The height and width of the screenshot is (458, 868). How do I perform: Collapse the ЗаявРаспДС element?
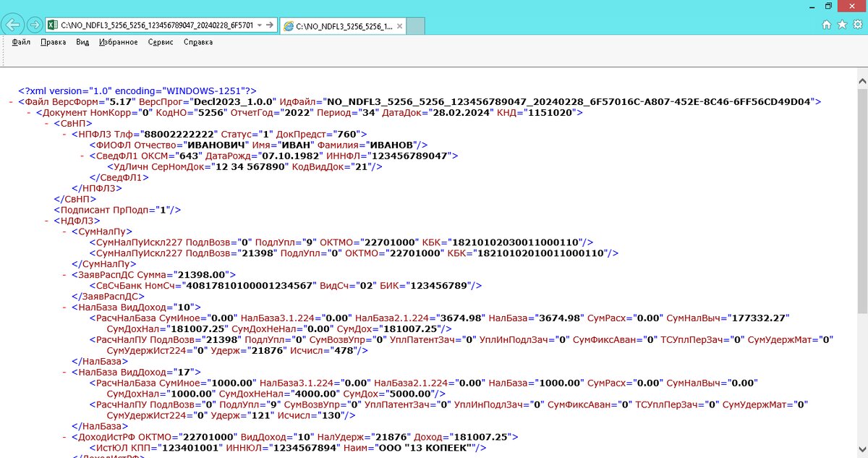click(x=63, y=274)
